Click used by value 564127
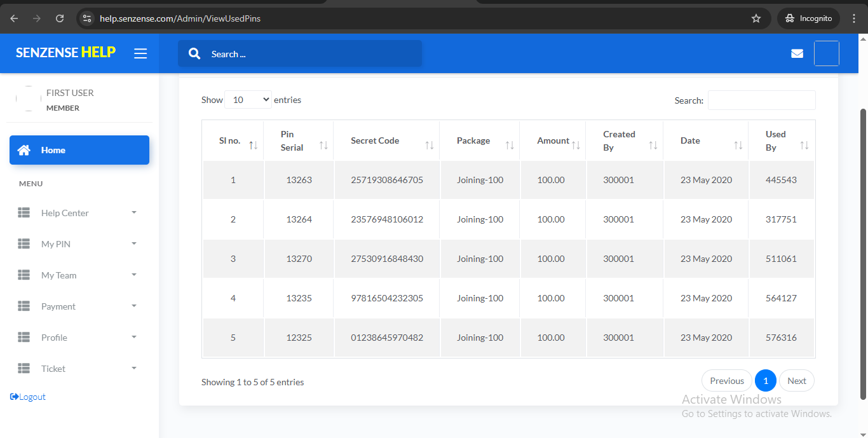The height and width of the screenshot is (438, 868). point(781,298)
